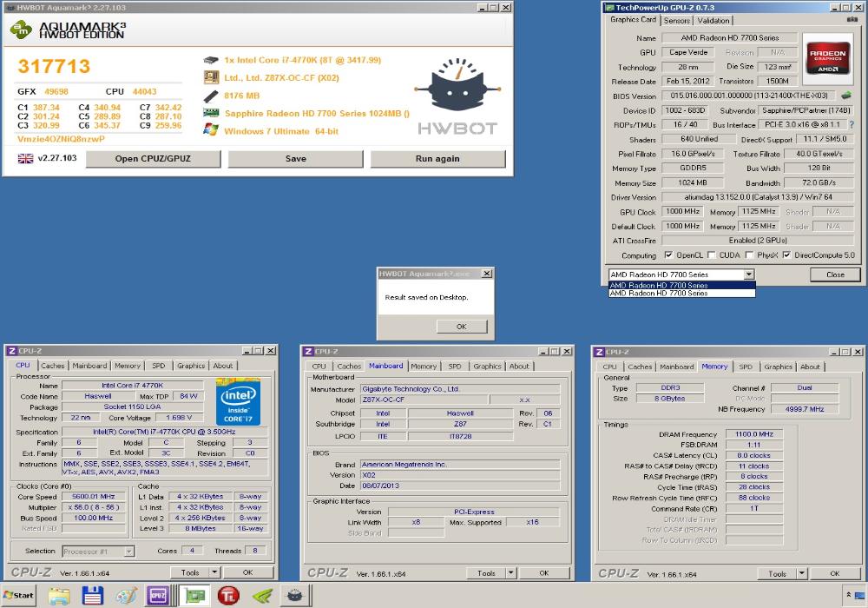Click the processor chip icon in Aquamark

pos(211,60)
